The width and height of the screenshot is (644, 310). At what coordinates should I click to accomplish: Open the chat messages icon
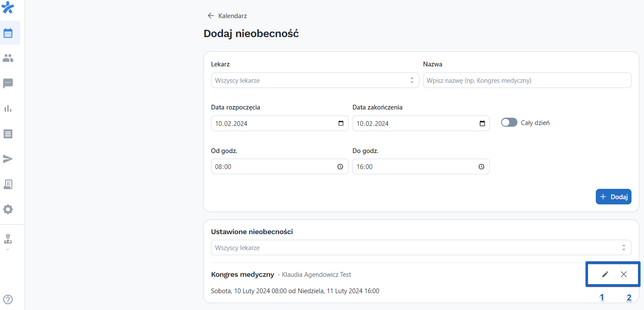tap(8, 83)
